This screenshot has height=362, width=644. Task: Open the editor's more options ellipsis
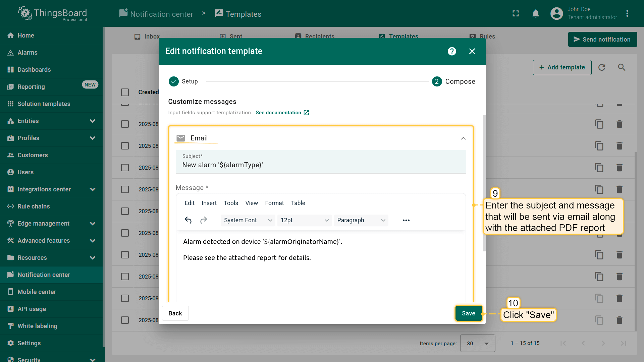[406, 220]
